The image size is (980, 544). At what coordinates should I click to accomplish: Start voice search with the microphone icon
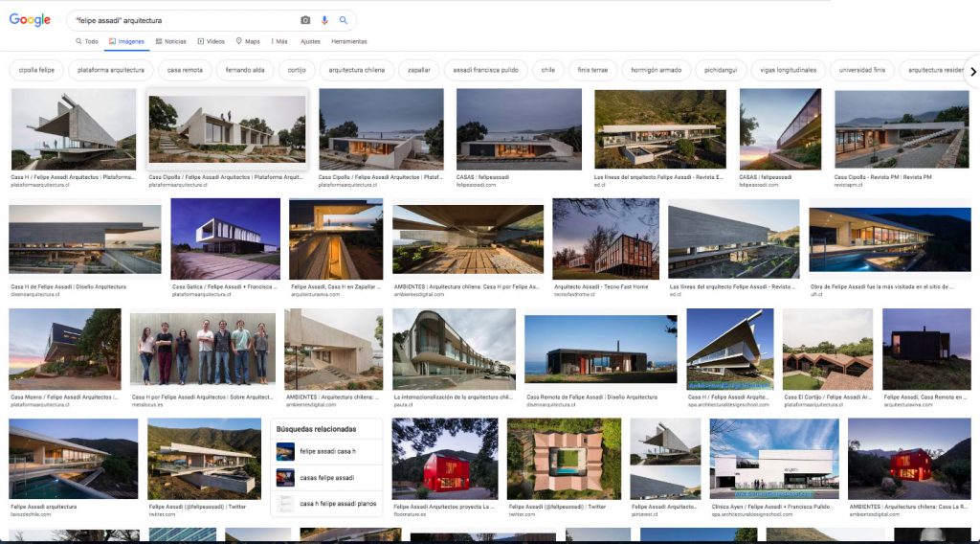324,20
